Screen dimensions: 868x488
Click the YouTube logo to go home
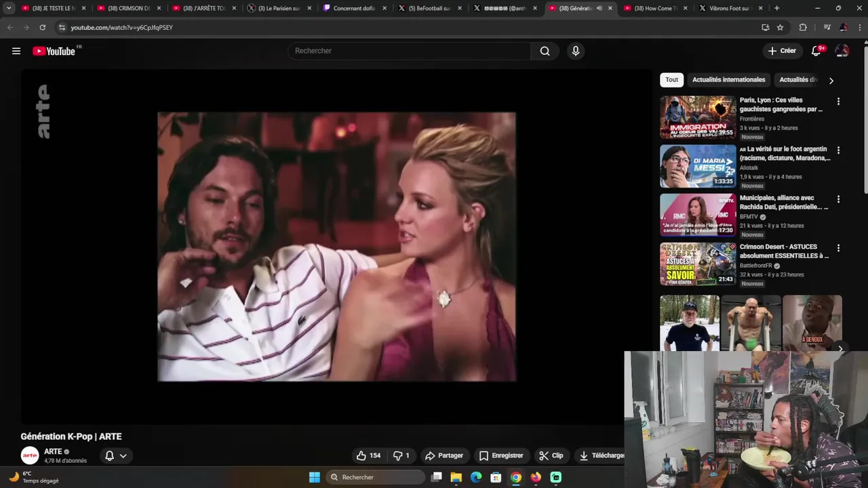(54, 51)
